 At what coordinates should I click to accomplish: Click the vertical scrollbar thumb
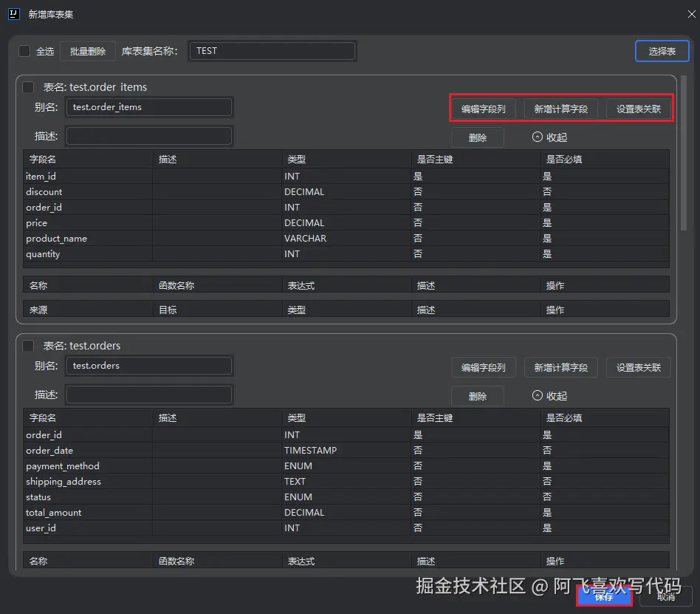(x=684, y=153)
